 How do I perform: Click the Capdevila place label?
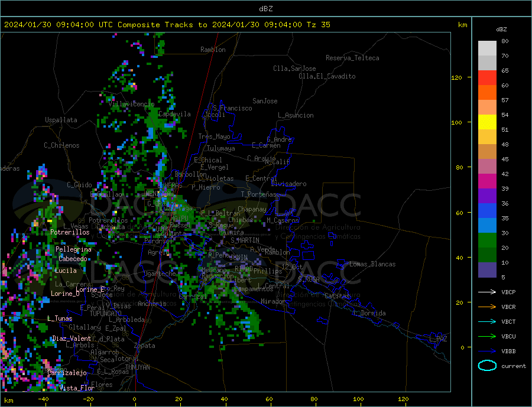click(x=174, y=114)
